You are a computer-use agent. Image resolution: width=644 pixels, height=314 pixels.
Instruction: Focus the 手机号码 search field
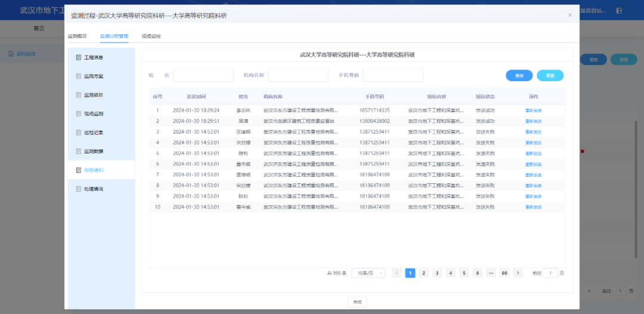coord(393,75)
